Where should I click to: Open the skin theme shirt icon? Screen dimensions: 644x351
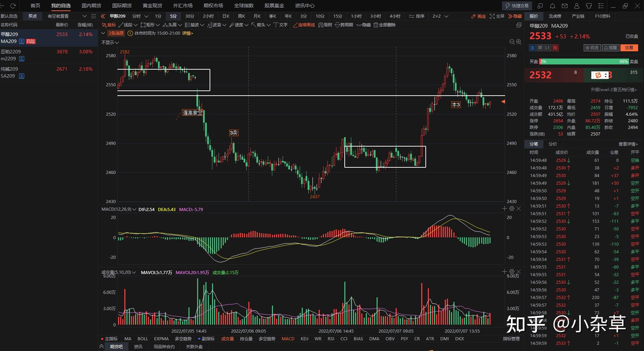coord(589,6)
